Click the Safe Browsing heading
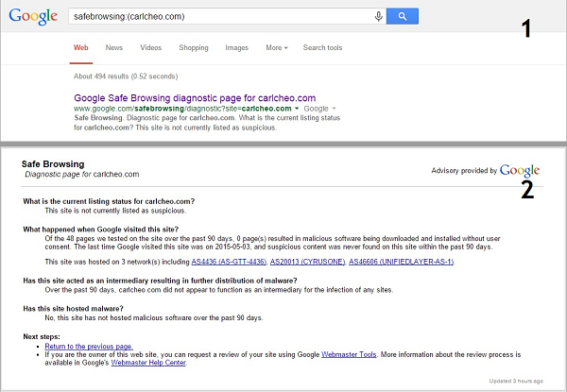This screenshot has height=392, width=567. [53, 164]
